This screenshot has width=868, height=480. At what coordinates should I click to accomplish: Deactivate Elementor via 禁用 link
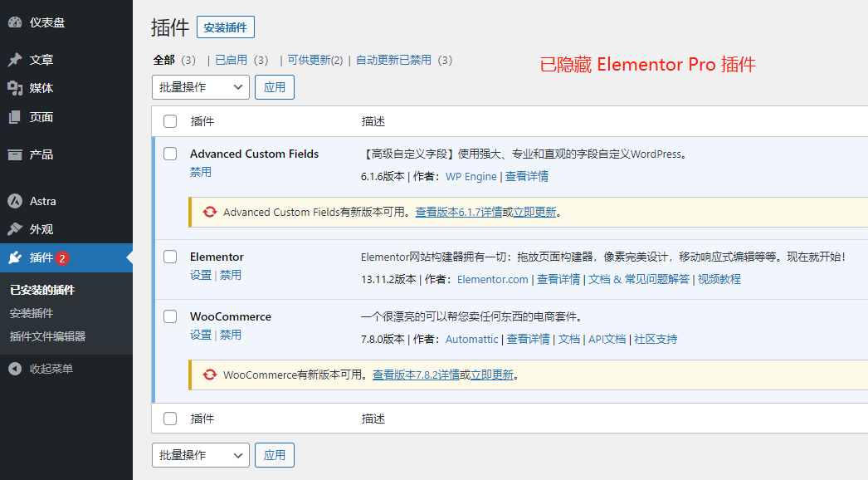tap(231, 275)
